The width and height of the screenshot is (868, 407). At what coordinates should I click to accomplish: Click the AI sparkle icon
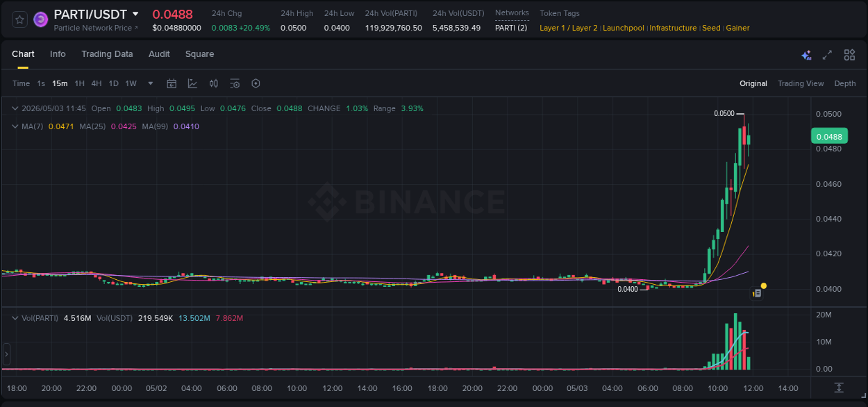(x=806, y=55)
